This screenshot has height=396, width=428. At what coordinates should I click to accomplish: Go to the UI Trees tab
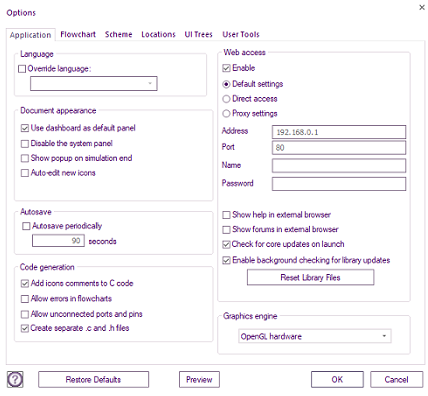pyautogui.click(x=198, y=34)
